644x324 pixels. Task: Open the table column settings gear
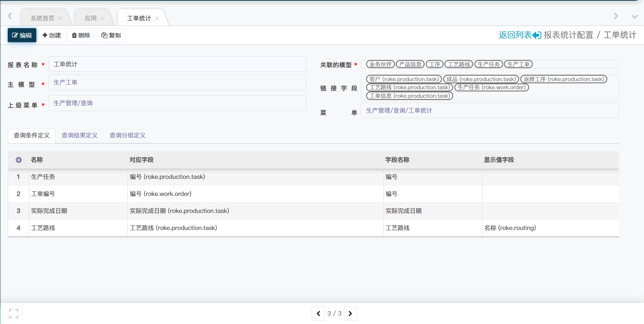pos(19,160)
